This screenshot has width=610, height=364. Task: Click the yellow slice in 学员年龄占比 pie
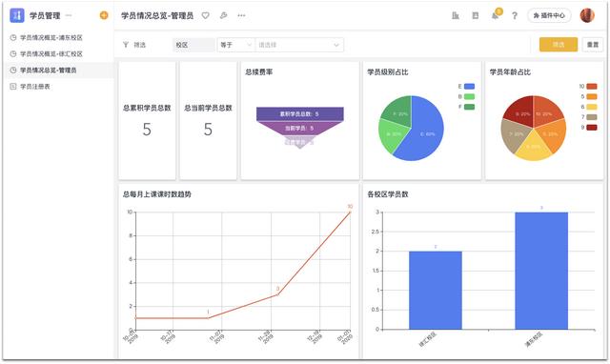click(x=534, y=147)
